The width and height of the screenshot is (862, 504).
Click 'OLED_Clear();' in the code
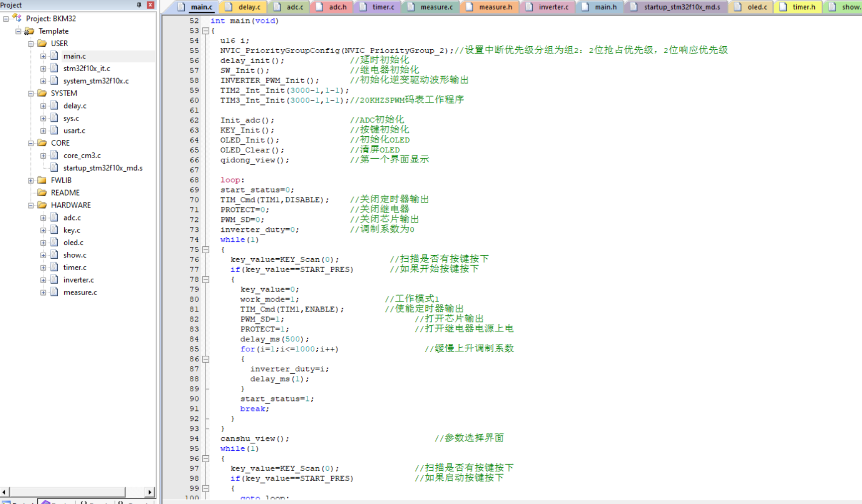click(252, 150)
